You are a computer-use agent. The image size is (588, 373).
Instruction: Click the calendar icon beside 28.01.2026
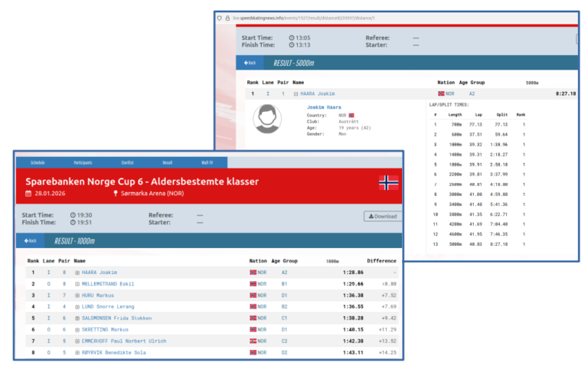click(28, 193)
